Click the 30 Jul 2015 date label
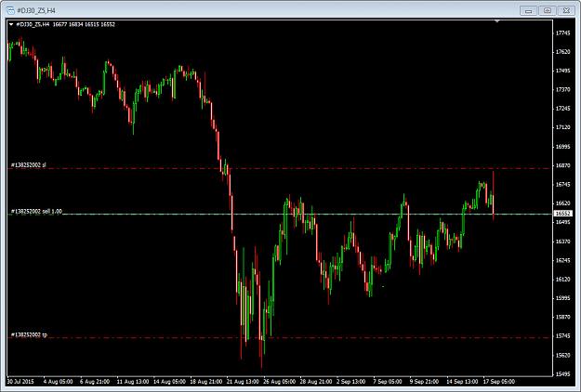This screenshot has width=581, height=392. click(x=20, y=381)
